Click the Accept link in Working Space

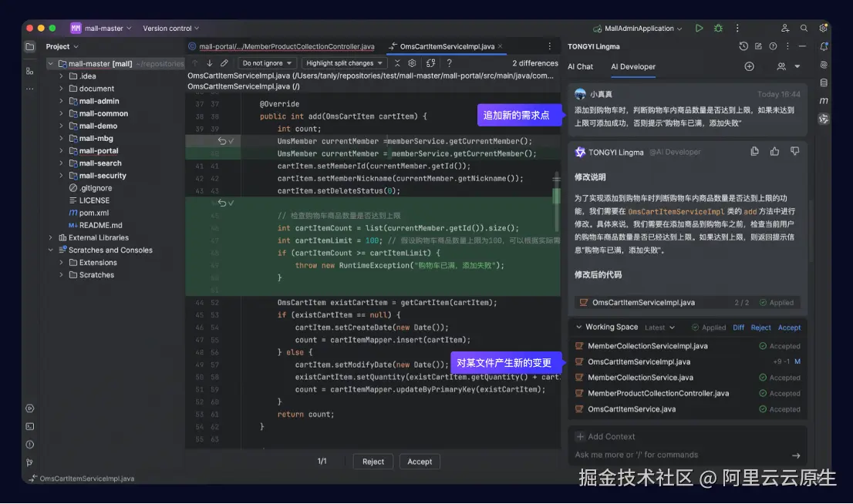(789, 328)
